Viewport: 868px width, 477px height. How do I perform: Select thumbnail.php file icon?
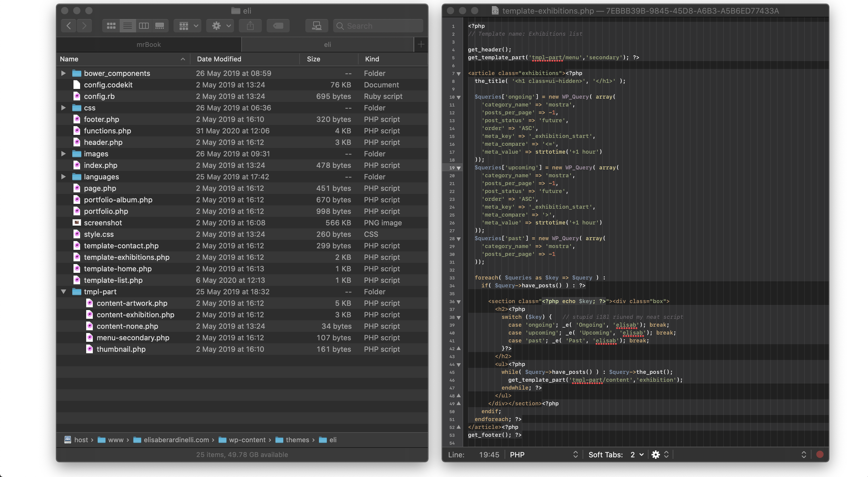click(89, 349)
